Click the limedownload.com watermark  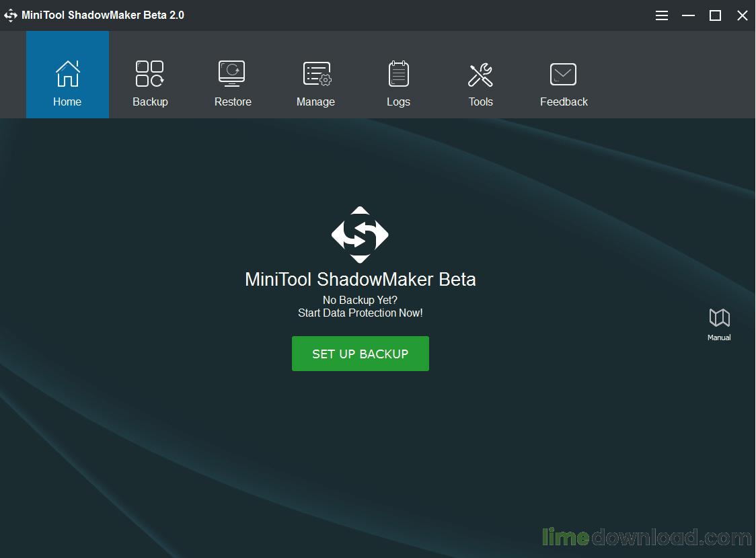(x=648, y=538)
